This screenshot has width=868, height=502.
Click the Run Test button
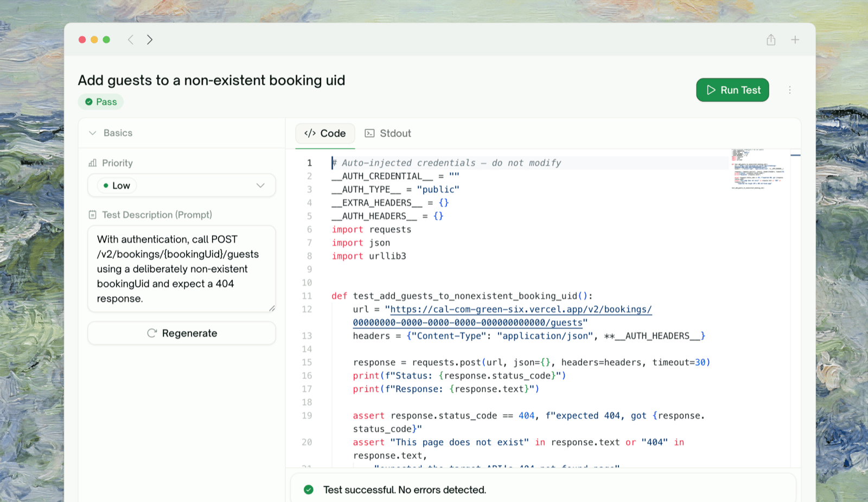[x=732, y=90]
